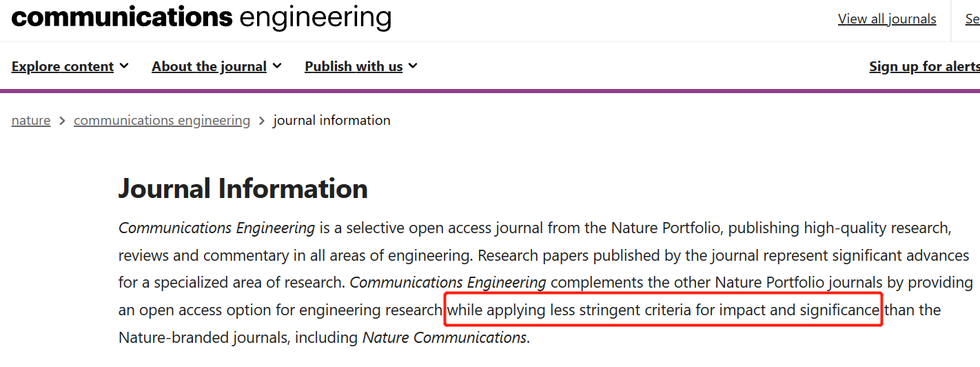980x367 pixels.
Task: Open the Explore content menu
Action: tap(70, 67)
